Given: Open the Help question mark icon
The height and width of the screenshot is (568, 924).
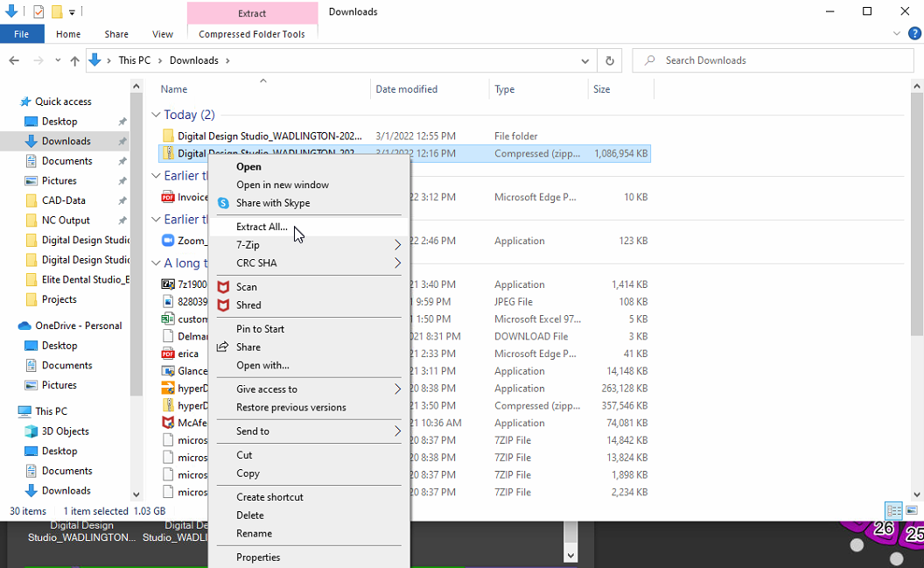Looking at the screenshot, I should [x=914, y=34].
